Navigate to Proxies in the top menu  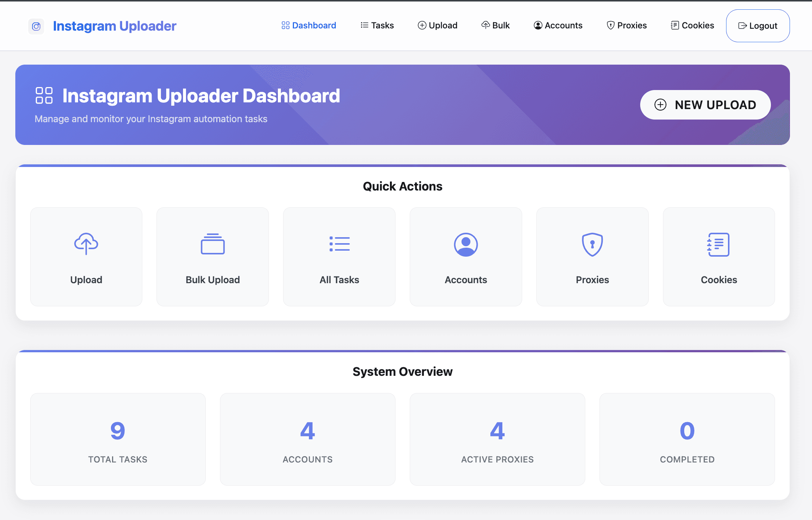[x=626, y=25]
